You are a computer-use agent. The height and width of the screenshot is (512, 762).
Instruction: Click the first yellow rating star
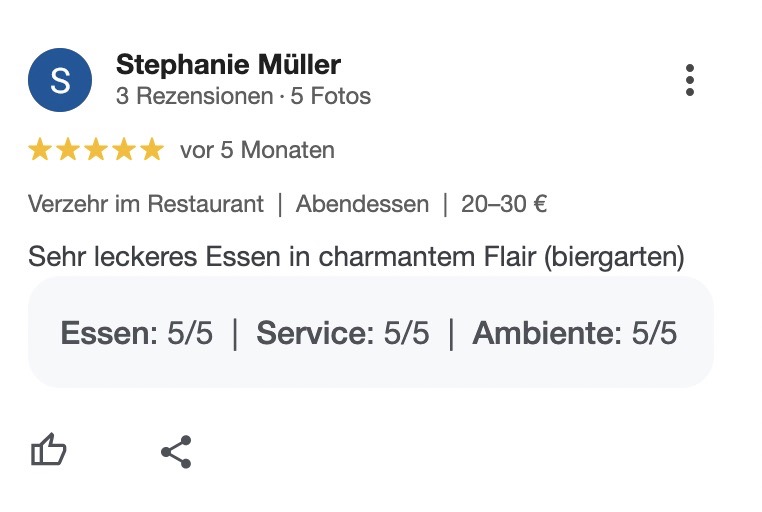click(40, 149)
